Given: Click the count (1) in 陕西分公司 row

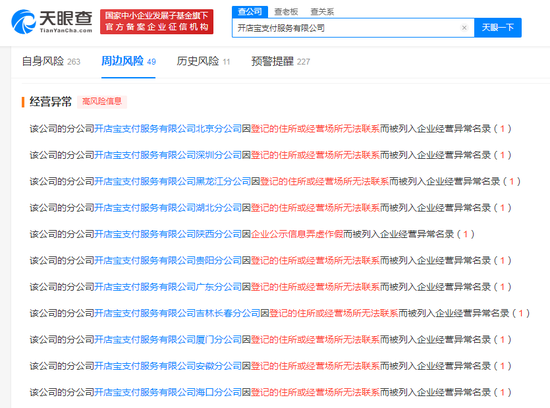Looking at the screenshot, I should click(x=465, y=234).
